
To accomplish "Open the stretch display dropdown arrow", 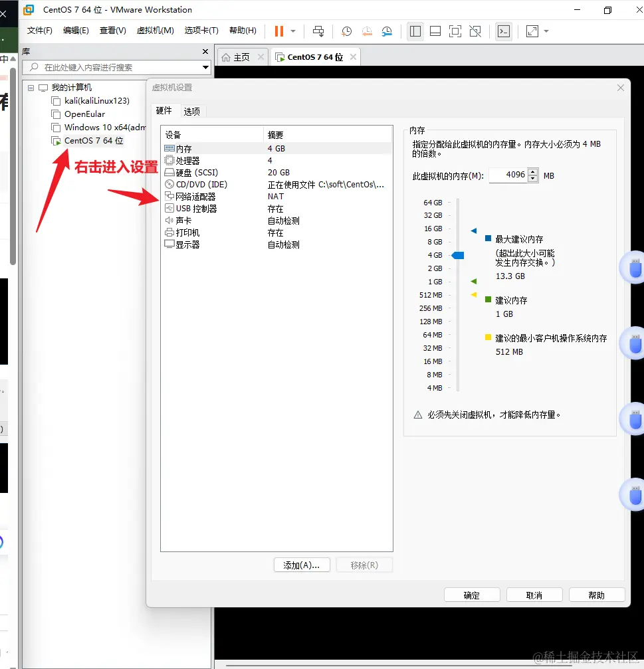I will 546,31.
